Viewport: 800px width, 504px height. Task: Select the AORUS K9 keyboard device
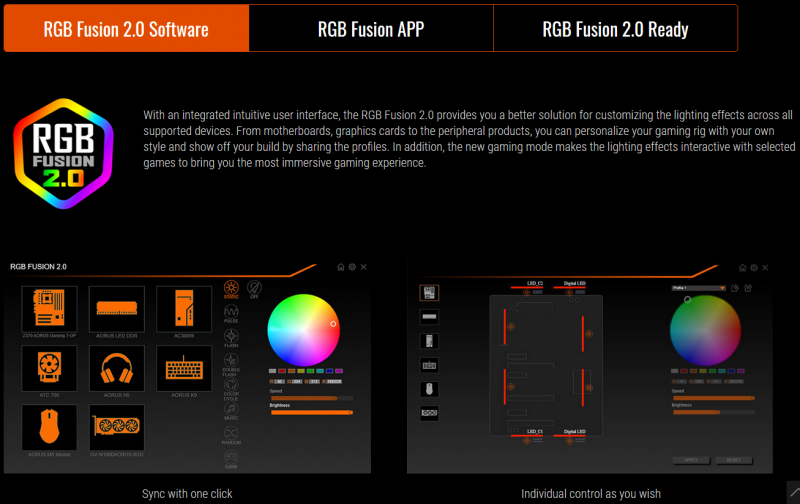pyautogui.click(x=184, y=368)
